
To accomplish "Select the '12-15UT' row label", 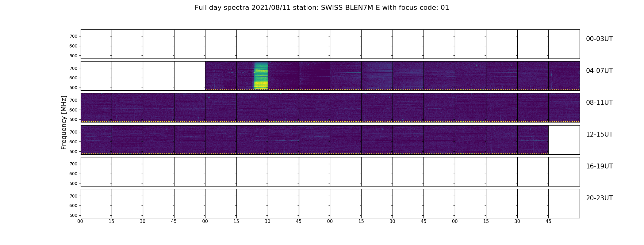I will tap(599, 134).
